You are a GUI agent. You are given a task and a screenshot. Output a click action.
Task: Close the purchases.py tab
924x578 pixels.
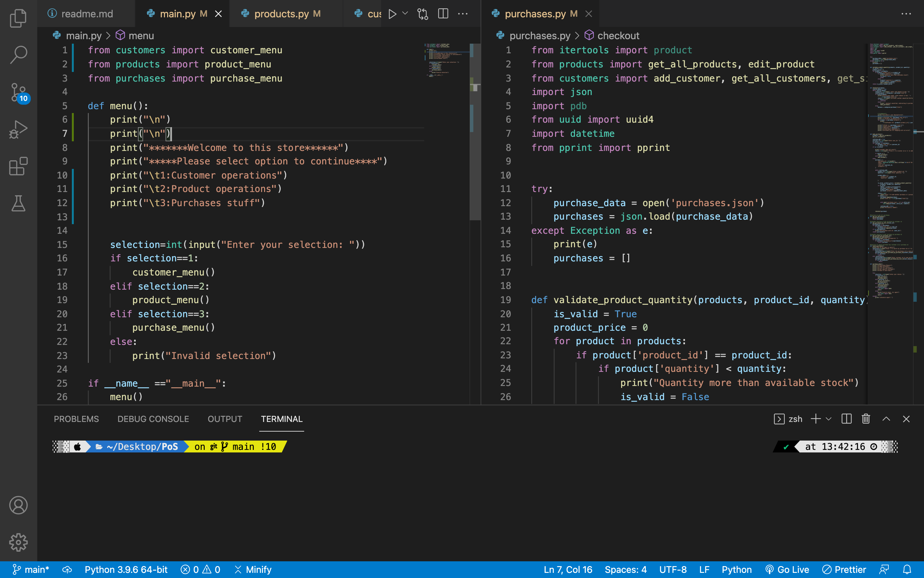589,14
